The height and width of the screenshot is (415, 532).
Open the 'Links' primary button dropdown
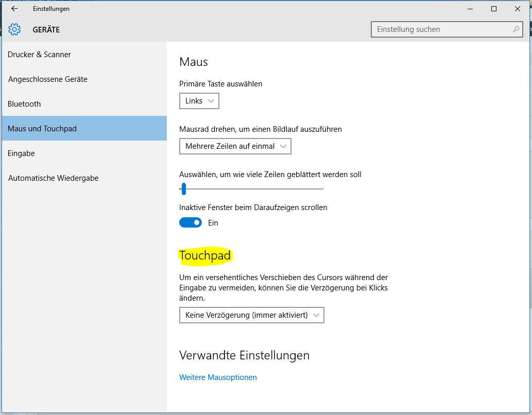pyautogui.click(x=199, y=101)
